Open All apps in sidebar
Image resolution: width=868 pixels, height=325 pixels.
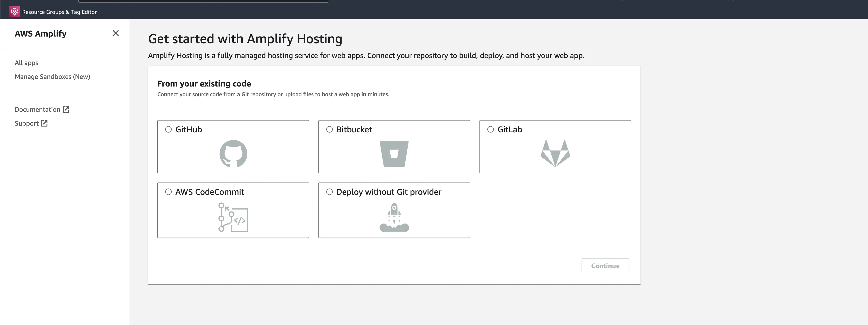[x=27, y=63]
